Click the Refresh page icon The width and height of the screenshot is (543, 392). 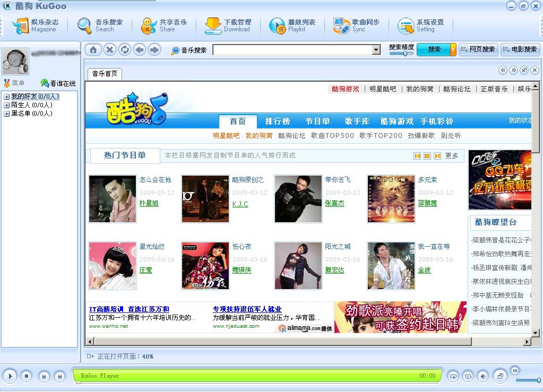pos(124,50)
